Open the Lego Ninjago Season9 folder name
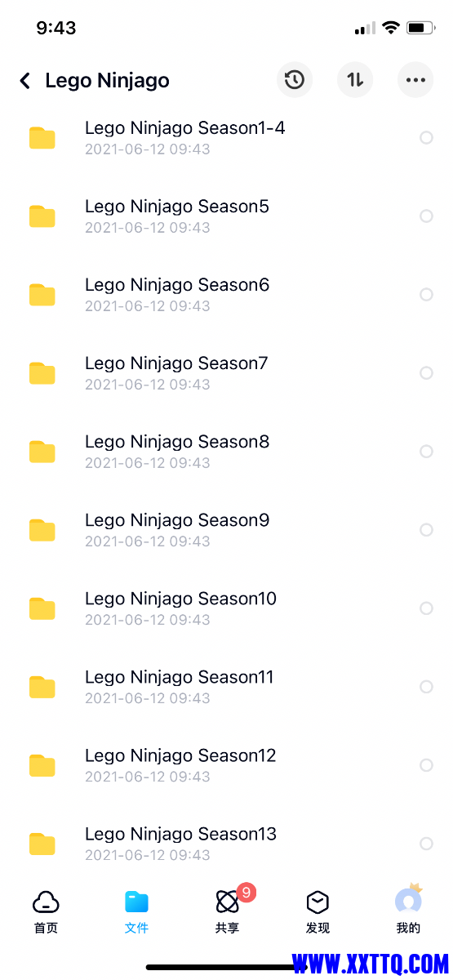This screenshot has width=453, height=980. point(177,520)
